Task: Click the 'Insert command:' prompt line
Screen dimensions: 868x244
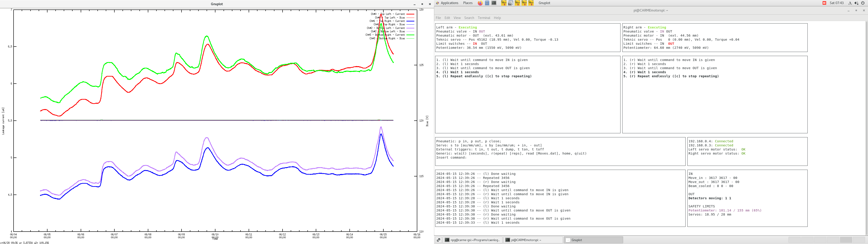Action: point(451,157)
